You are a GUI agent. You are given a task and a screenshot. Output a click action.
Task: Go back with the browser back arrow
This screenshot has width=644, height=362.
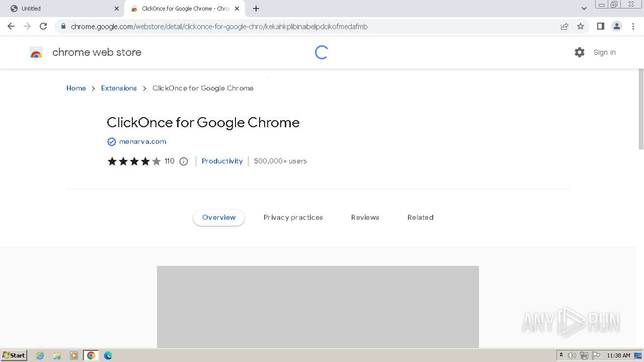tap(11, 26)
